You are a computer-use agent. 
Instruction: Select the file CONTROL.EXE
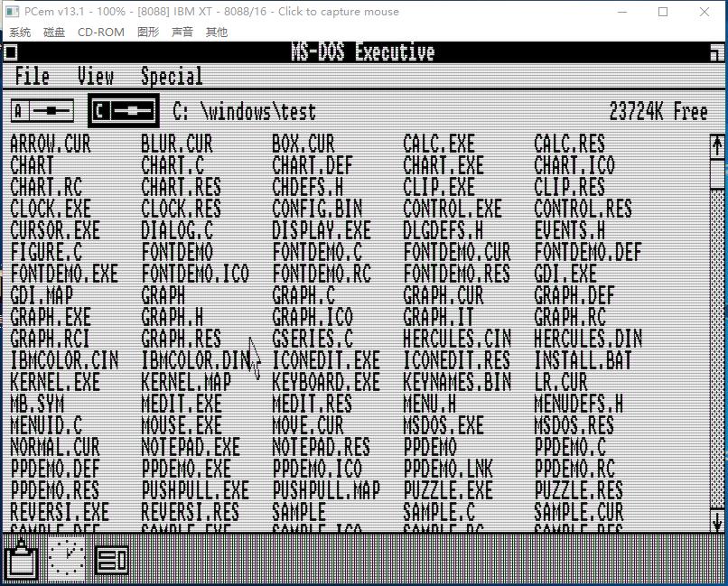[453, 209]
